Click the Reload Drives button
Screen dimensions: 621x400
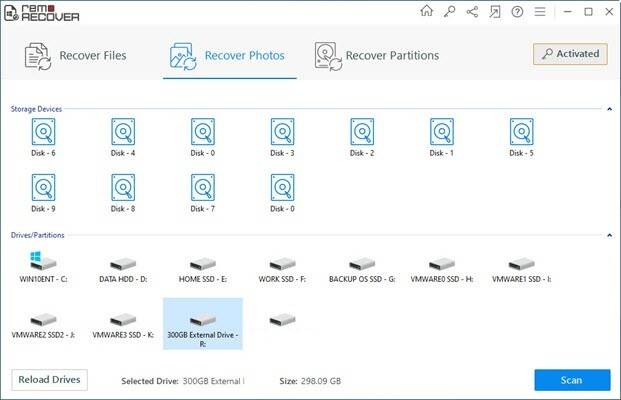pos(50,379)
